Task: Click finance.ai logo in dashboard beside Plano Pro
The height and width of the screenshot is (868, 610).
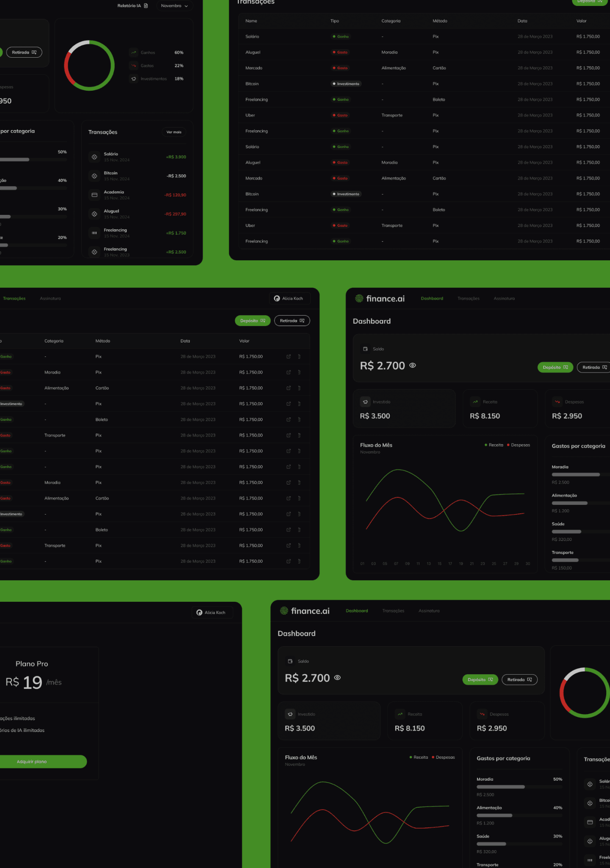Action: click(305, 611)
